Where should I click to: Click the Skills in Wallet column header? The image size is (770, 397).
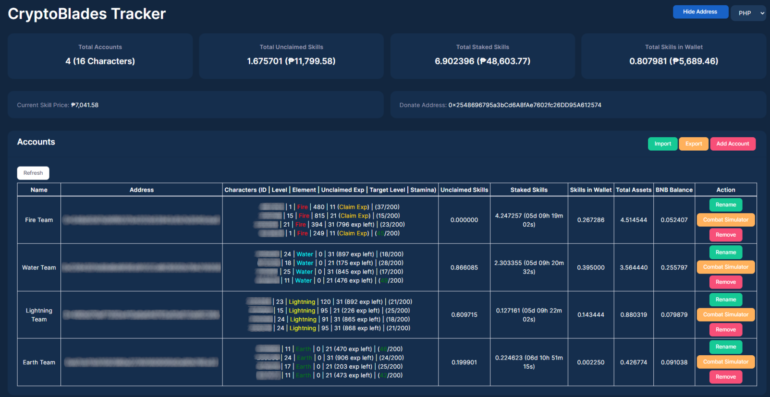click(x=591, y=190)
